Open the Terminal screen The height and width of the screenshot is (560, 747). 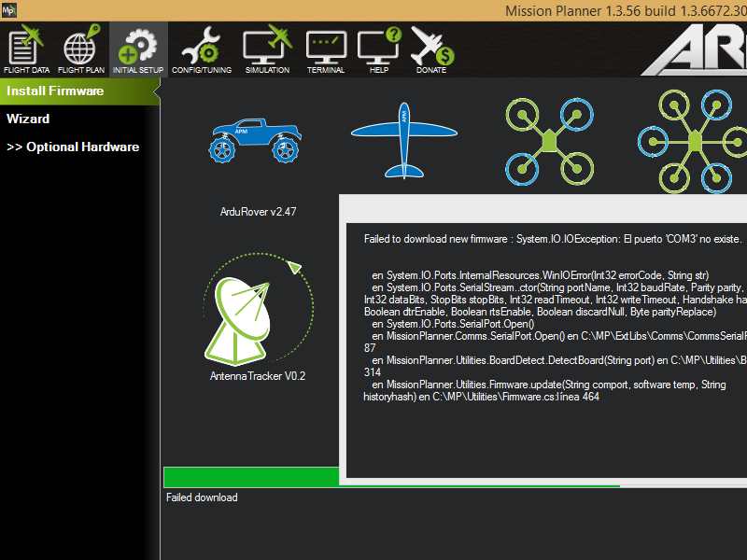coord(326,52)
